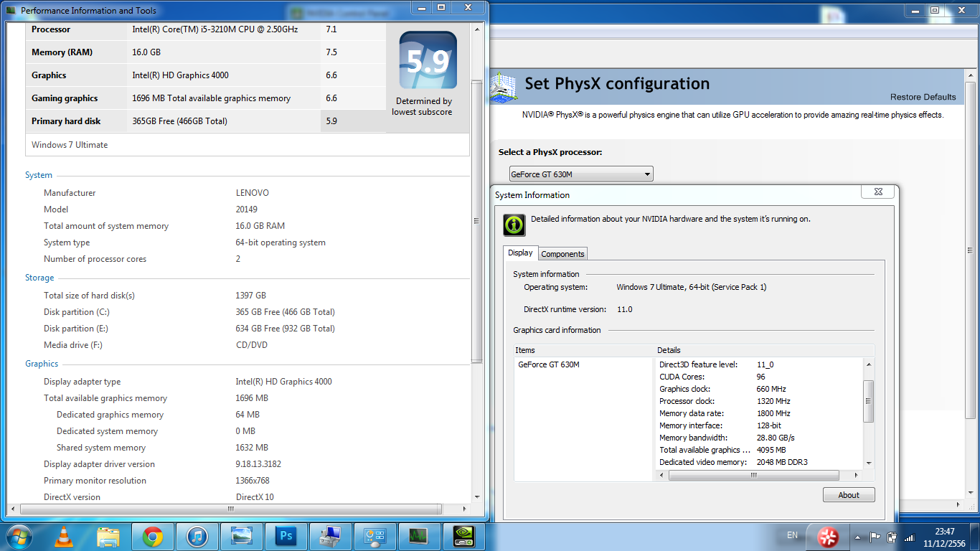Click the shared system memory value 1632 MB
Viewport: 980px width, 551px height.
[x=252, y=448]
